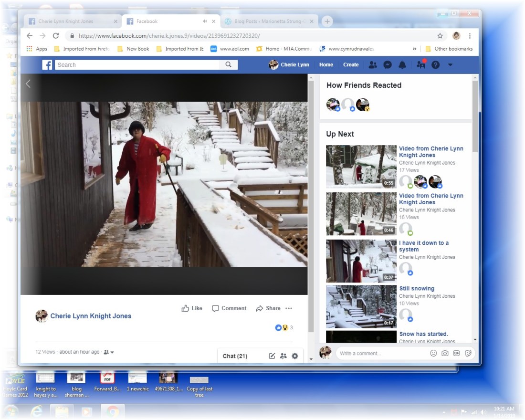Open the 'Still snowing' video link

[x=417, y=288]
